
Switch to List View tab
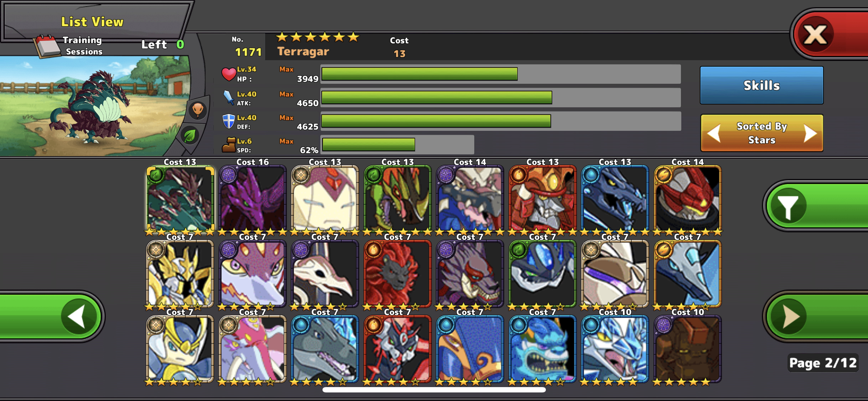pyautogui.click(x=93, y=21)
